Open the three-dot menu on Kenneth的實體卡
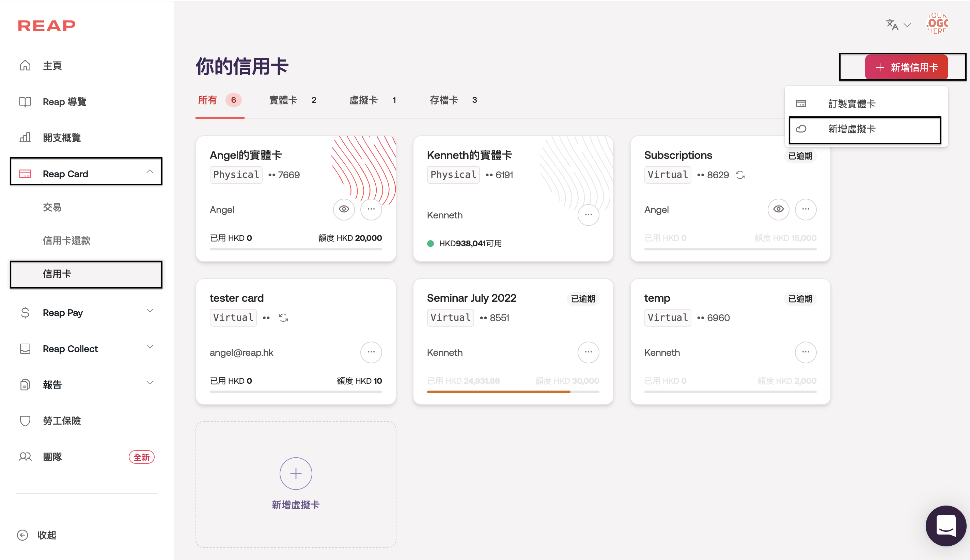The image size is (970, 560). coord(588,215)
